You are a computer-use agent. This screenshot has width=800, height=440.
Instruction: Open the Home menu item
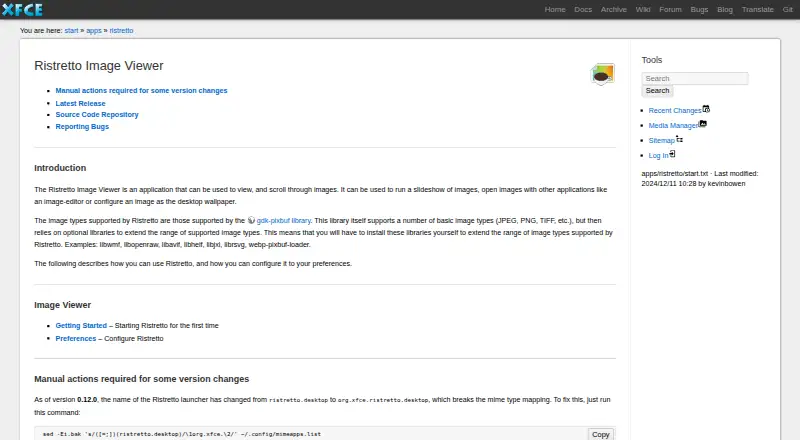pos(555,9)
